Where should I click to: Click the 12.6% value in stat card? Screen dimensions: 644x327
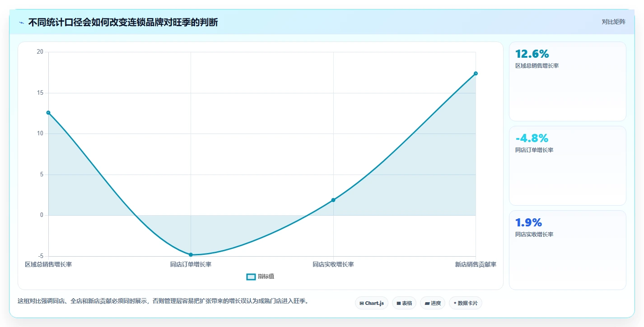click(532, 54)
